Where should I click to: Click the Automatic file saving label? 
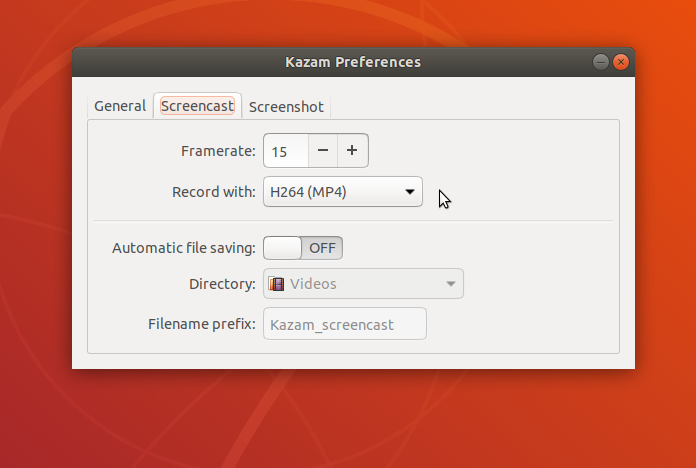[x=184, y=248]
